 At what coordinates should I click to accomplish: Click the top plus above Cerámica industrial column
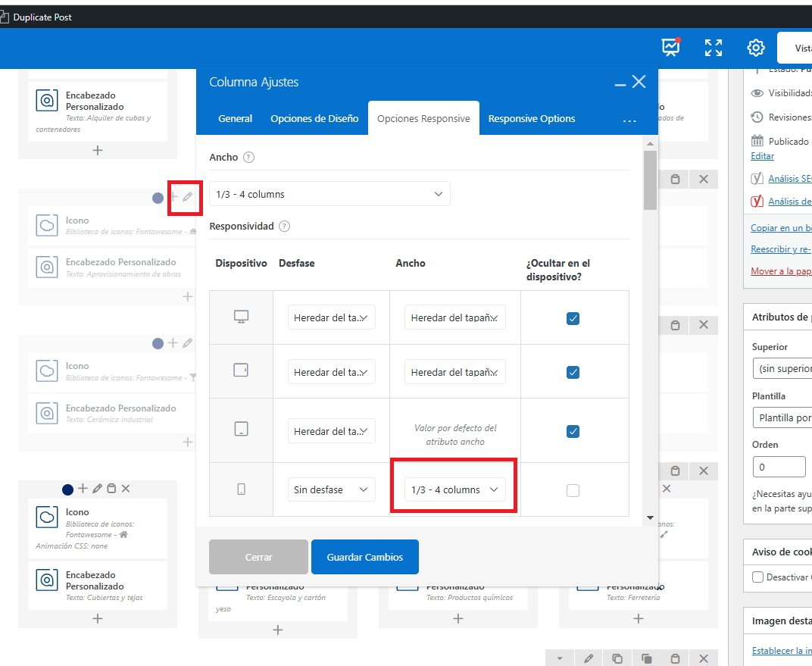[x=173, y=342]
